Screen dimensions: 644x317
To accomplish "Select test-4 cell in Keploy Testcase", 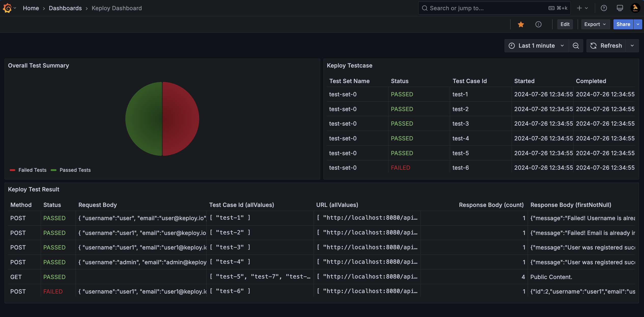I will click(x=481, y=138).
